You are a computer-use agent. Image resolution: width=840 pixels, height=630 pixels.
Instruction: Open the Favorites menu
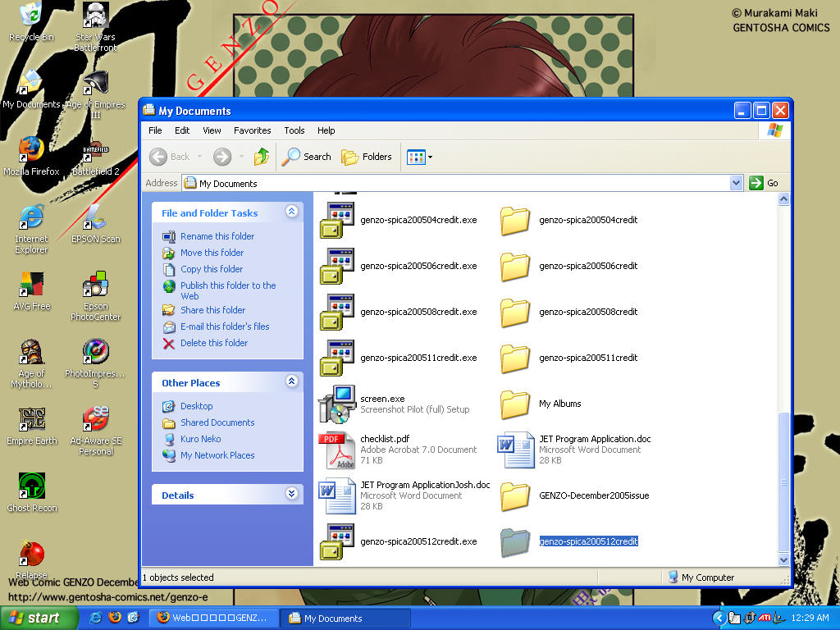click(252, 130)
